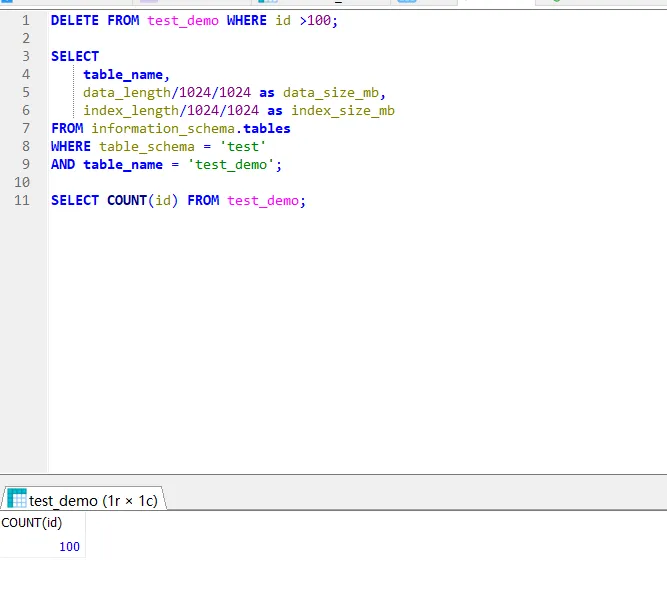Place cursor on the index_size_mb alias
This screenshot has width=667, height=591.
tap(343, 110)
